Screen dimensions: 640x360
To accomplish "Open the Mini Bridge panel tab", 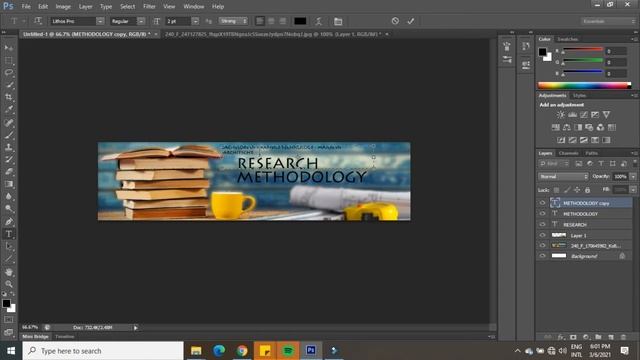I will click(36, 337).
